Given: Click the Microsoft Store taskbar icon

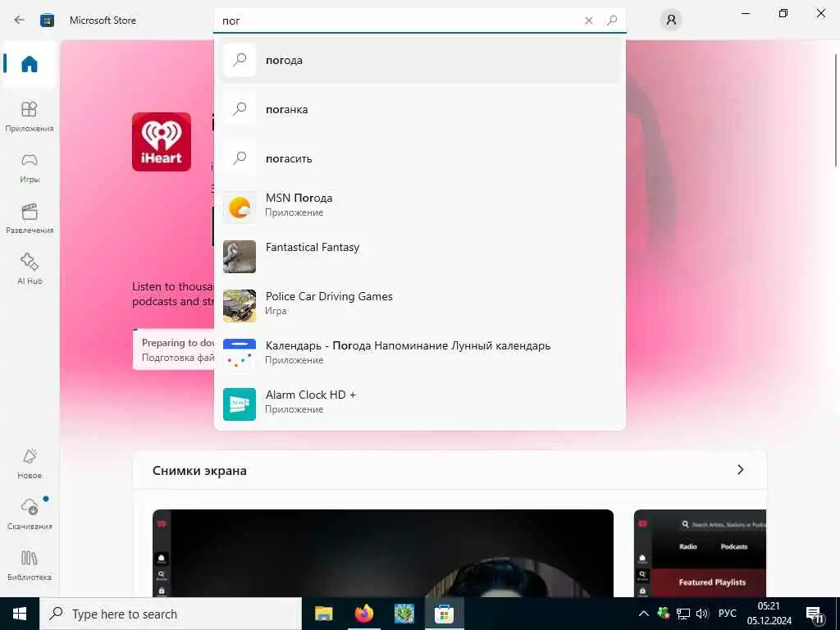Looking at the screenshot, I should coord(444,614).
